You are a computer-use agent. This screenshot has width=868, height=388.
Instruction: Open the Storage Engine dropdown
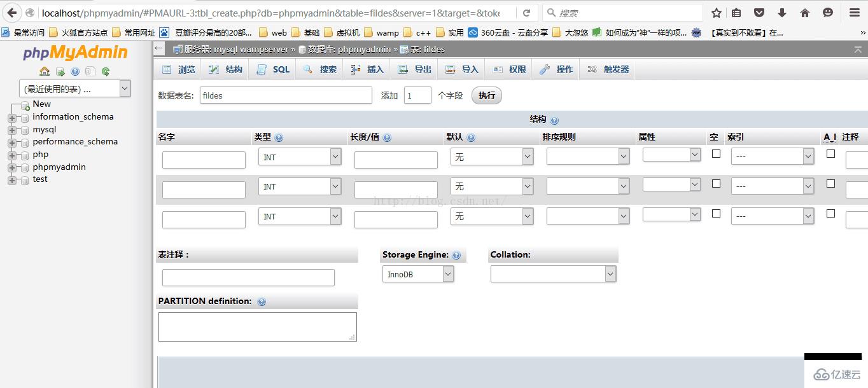click(x=417, y=274)
